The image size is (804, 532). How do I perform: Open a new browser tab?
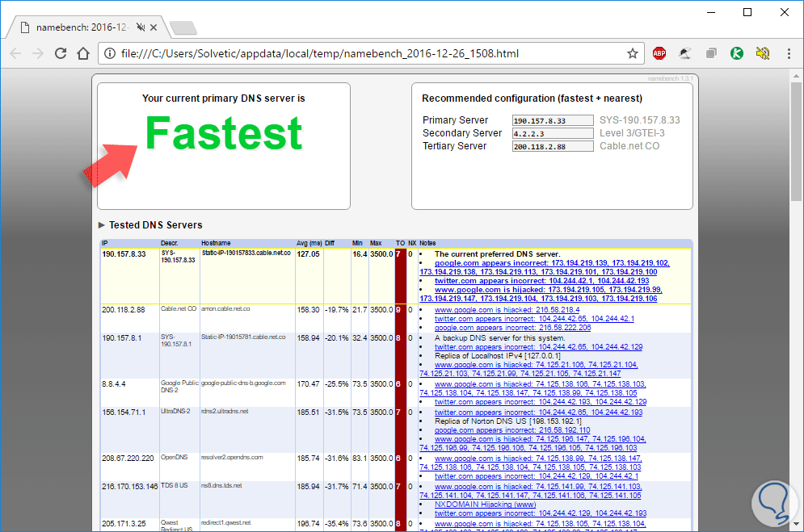point(183,27)
